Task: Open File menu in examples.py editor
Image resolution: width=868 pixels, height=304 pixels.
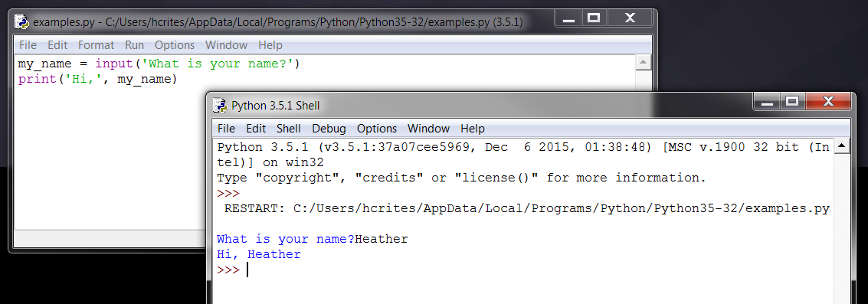Action: point(28,45)
